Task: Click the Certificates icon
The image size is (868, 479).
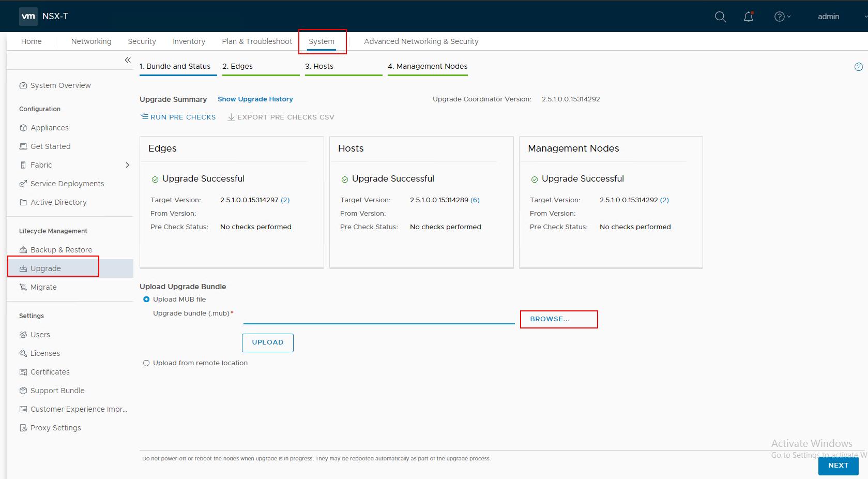Action: pyautogui.click(x=23, y=372)
